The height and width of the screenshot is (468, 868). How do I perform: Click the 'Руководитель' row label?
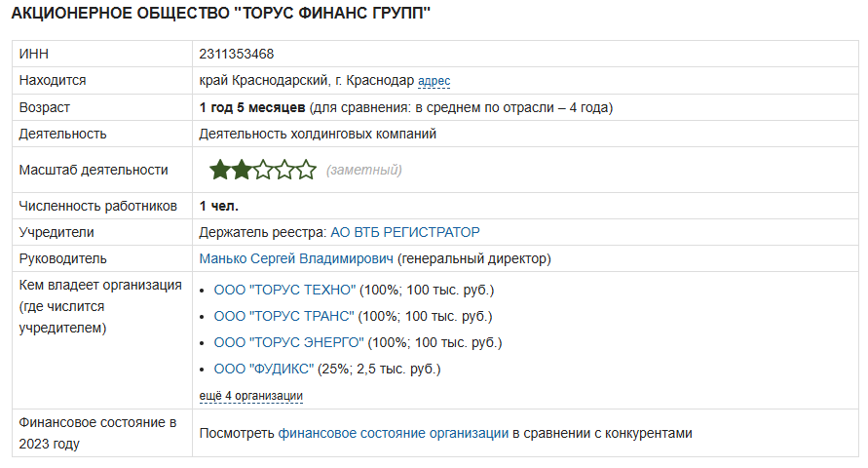(62, 258)
